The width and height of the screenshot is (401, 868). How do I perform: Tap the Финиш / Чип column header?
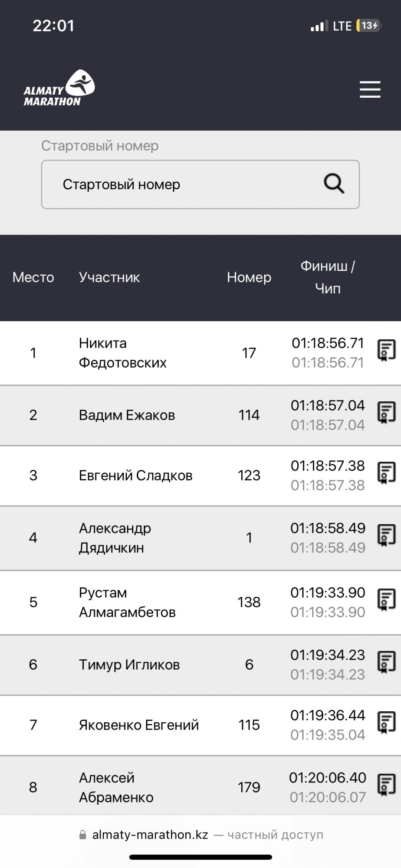pos(328,277)
